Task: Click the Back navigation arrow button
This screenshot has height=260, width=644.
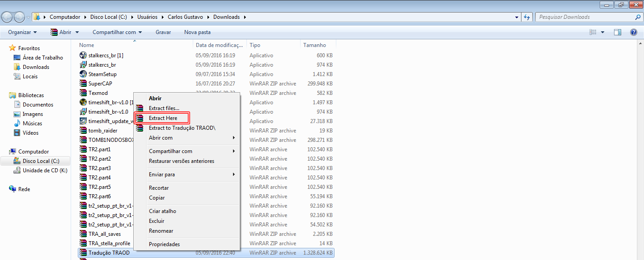Action: tap(7, 17)
